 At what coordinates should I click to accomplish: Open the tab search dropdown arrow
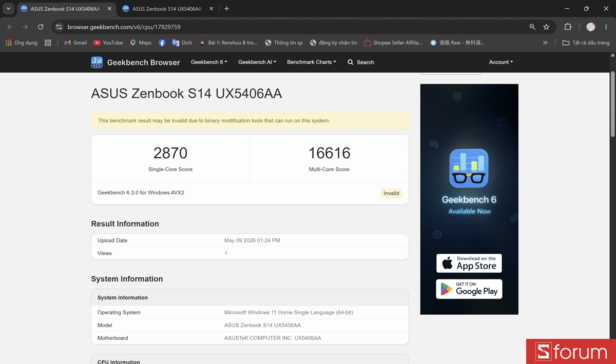8,9
